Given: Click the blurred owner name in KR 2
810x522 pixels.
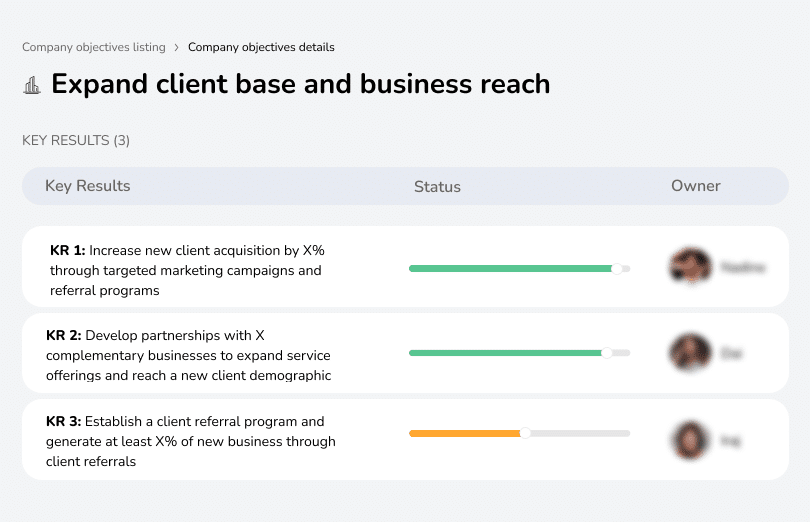Looking at the screenshot, I should pos(731,354).
